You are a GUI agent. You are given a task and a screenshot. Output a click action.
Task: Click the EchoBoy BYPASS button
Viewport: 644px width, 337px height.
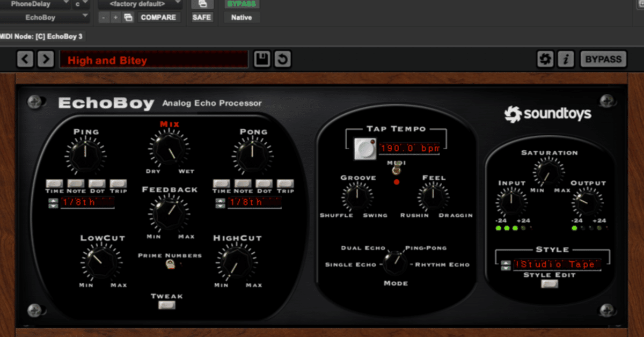(603, 59)
